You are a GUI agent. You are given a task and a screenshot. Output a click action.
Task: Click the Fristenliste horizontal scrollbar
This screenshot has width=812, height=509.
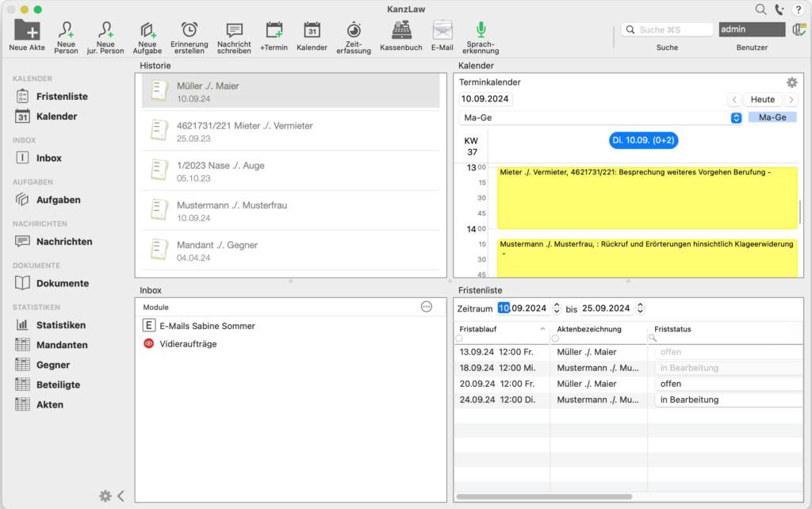point(544,496)
